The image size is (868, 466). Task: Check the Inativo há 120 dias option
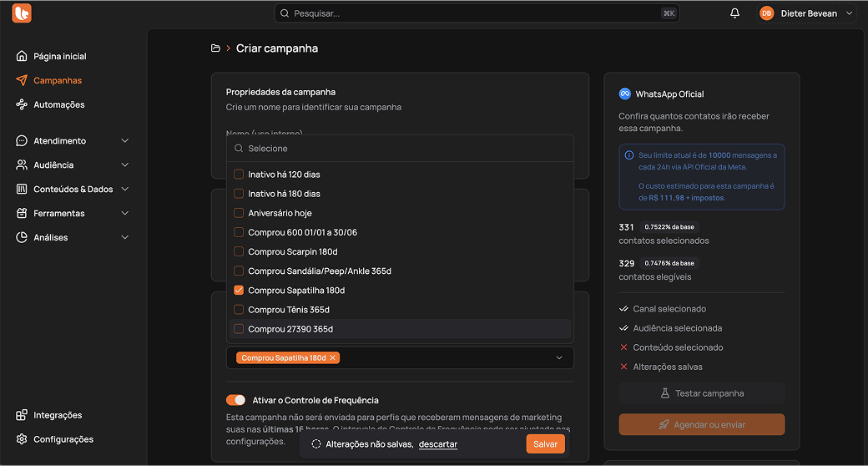tap(239, 175)
